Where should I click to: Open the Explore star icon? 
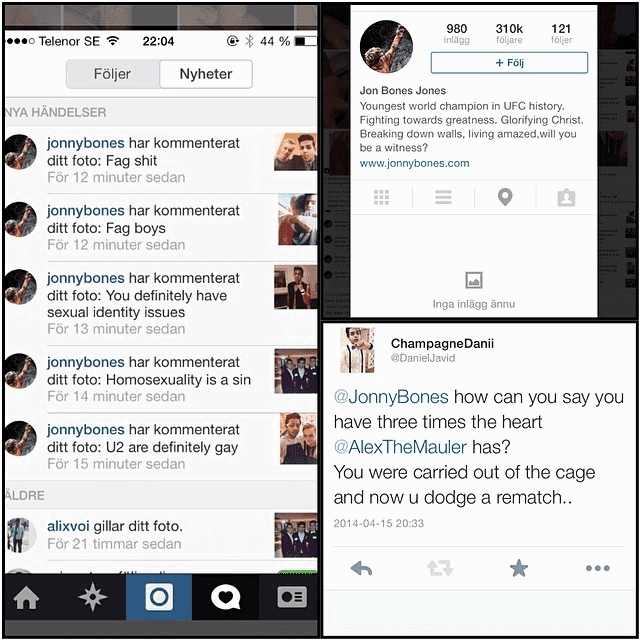[93, 597]
